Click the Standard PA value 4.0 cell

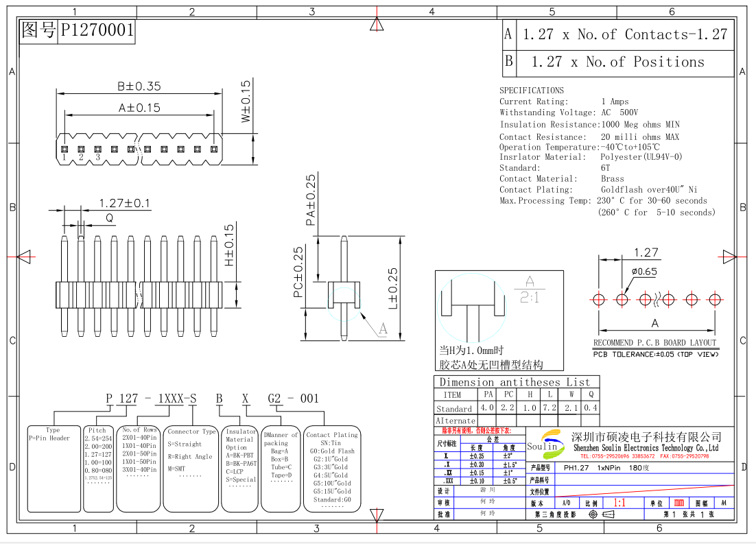(x=487, y=407)
